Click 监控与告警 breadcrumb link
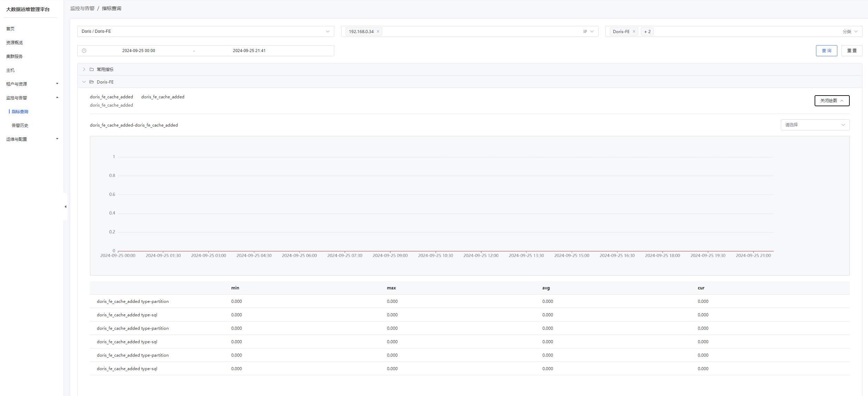Image resolution: width=868 pixels, height=396 pixels. tap(82, 8)
